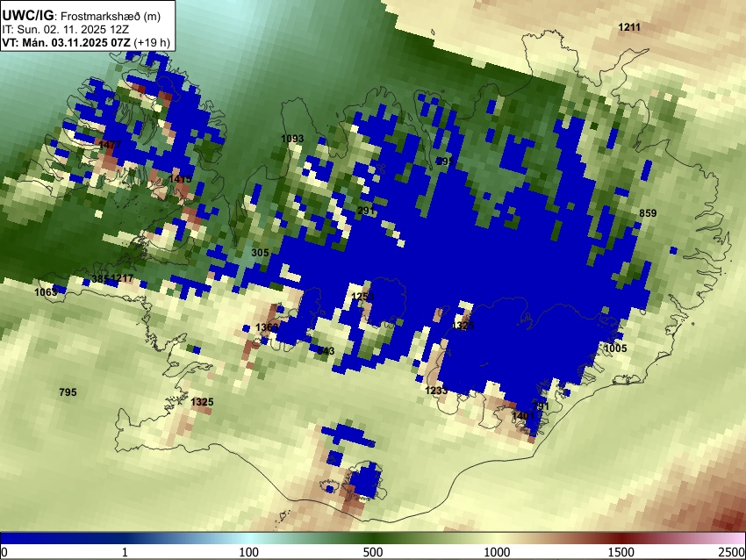The width and height of the screenshot is (746, 560).
Task: Click the map value 543
Action: point(326,351)
